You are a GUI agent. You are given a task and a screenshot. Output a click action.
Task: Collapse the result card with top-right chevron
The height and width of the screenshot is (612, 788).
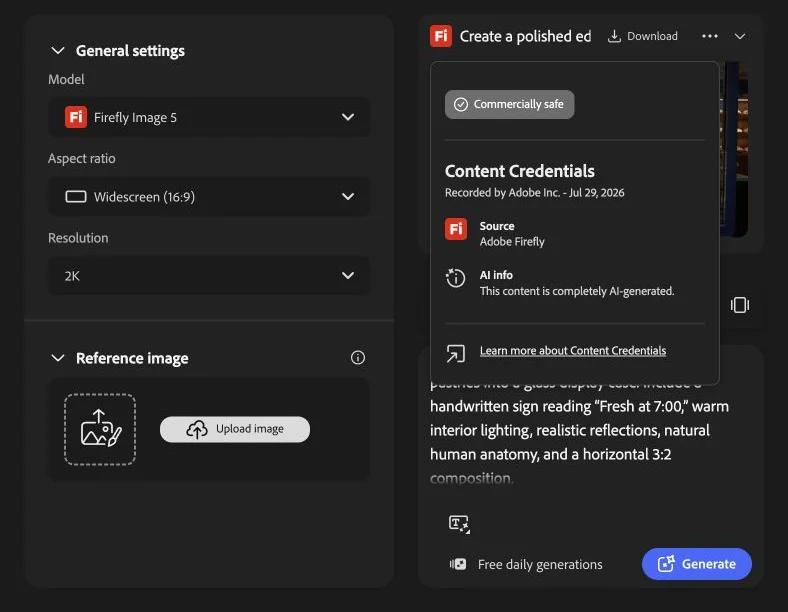click(740, 36)
